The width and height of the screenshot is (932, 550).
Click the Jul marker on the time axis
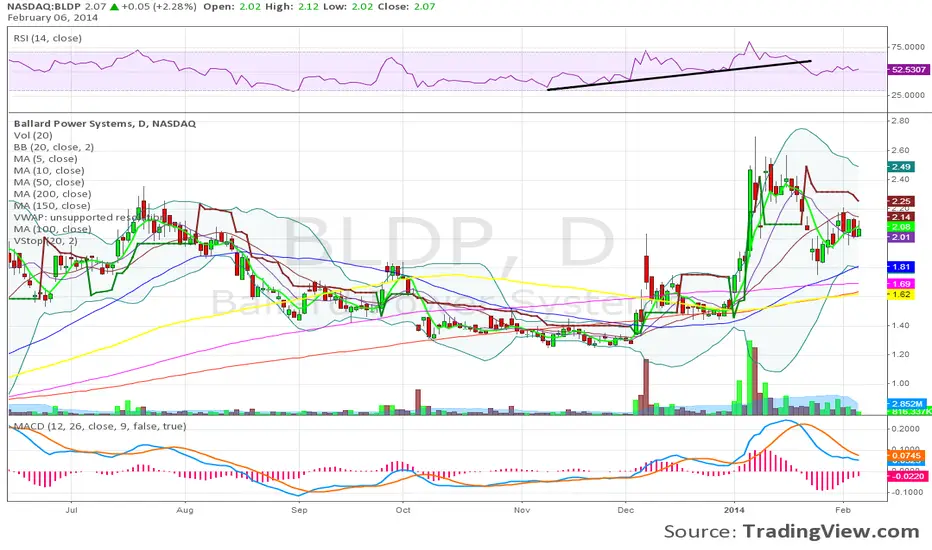tap(71, 510)
